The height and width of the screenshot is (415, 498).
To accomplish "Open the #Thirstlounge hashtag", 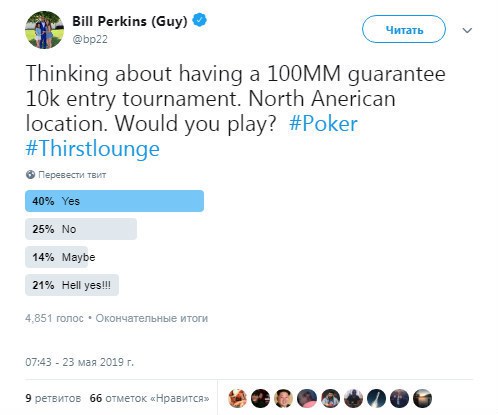I will 92,148.
